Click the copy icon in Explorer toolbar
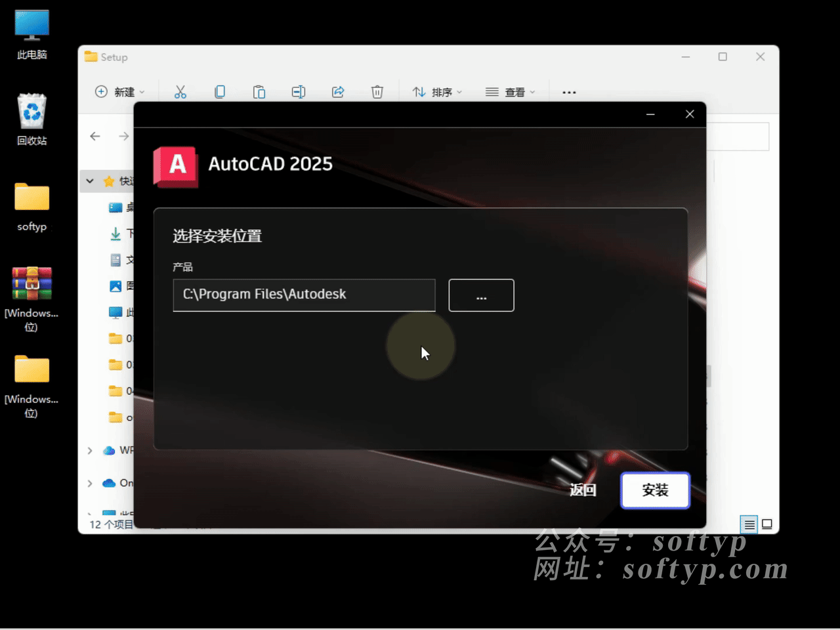This screenshot has height=630, width=840. (x=220, y=92)
